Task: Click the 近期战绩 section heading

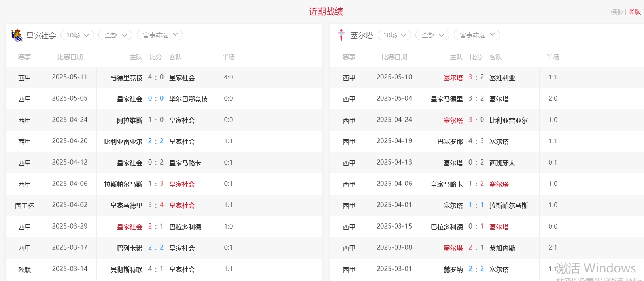Action: point(326,12)
